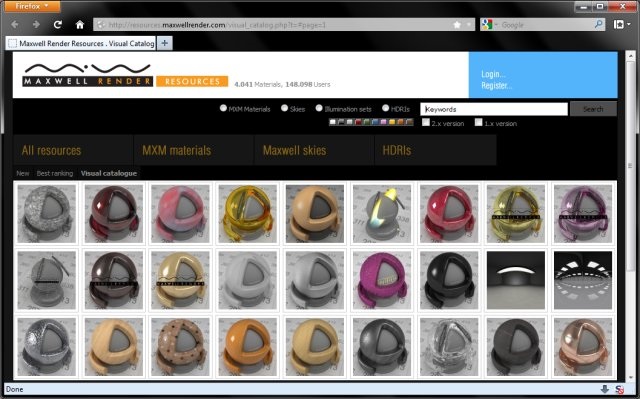The image size is (640, 399).
Task: Go to the browser home page icon
Action: click(80, 24)
